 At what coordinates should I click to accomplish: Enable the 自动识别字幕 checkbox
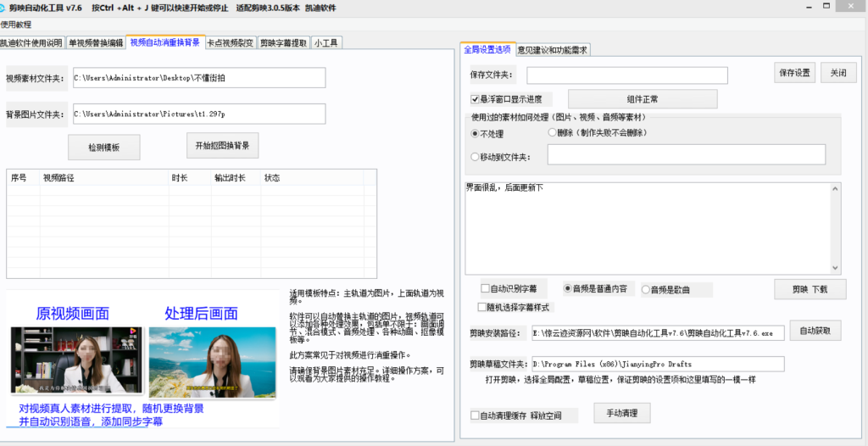(x=485, y=288)
